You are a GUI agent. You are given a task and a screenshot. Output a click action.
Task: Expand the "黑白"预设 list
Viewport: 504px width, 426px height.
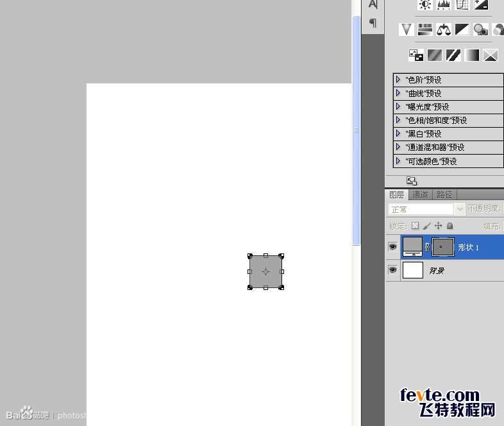398,133
